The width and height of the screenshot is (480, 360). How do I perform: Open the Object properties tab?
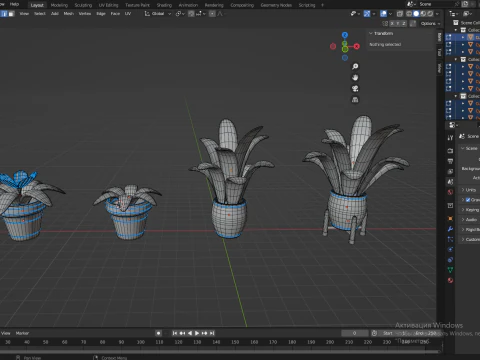[x=450, y=218]
